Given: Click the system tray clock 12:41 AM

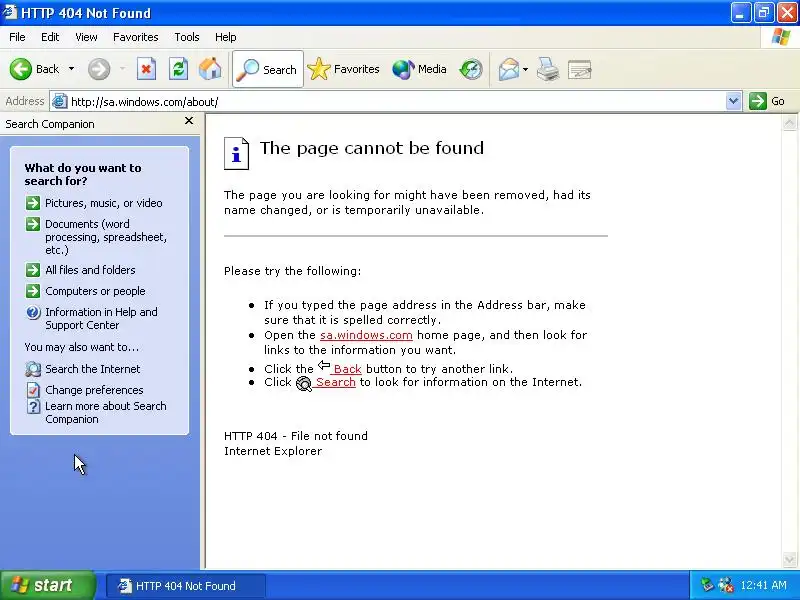Looking at the screenshot, I should tap(763, 585).
